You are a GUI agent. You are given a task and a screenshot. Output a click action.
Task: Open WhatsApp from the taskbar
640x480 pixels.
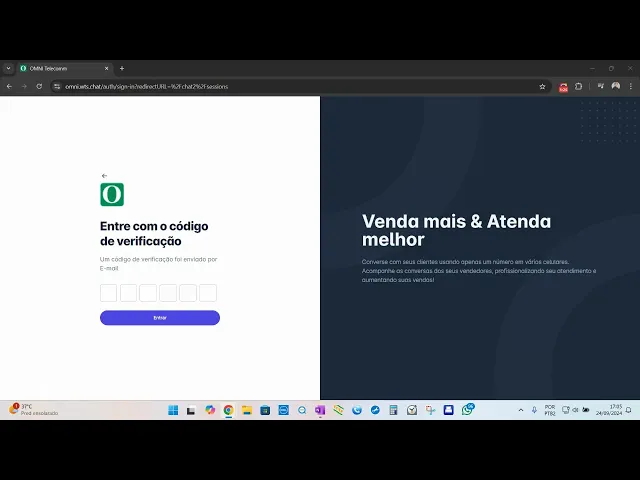pos(468,409)
